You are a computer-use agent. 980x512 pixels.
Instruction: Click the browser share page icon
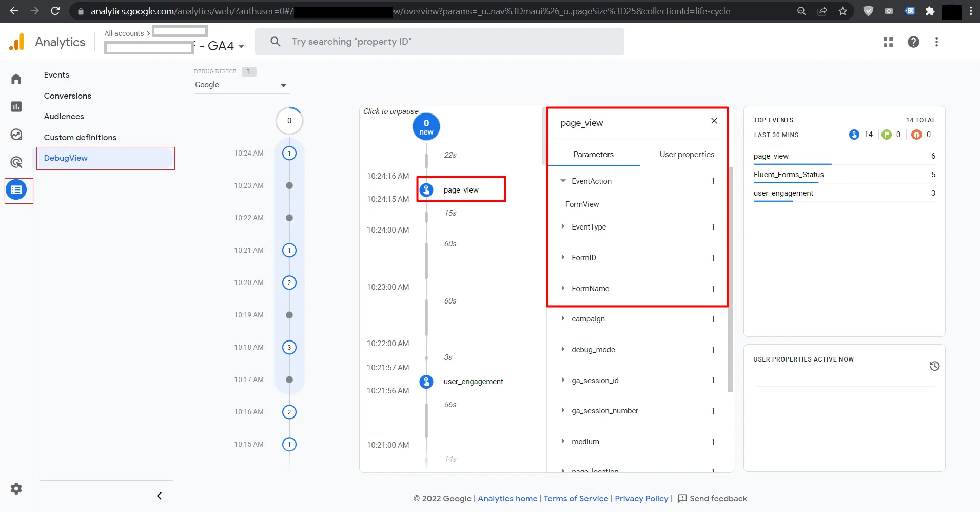coord(822,11)
